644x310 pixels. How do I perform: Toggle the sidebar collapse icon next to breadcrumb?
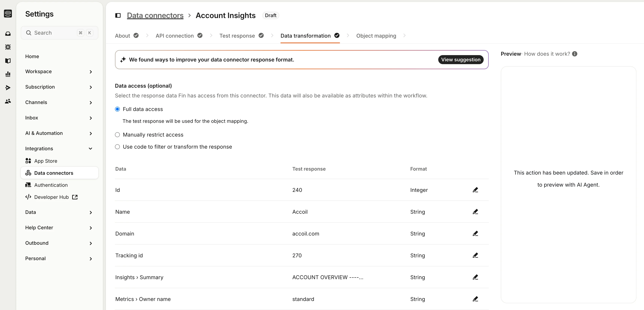[118, 15]
